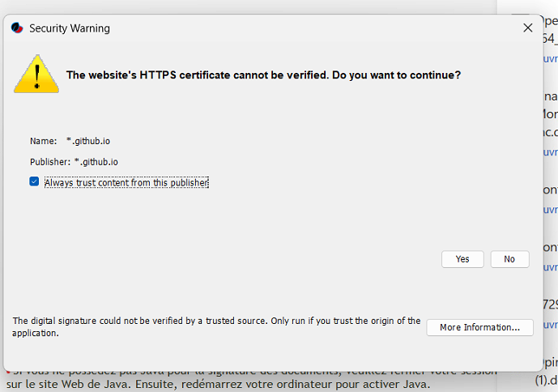558x392 pixels.
Task: Click the '729' text behind the dialog
Action: click(550, 305)
